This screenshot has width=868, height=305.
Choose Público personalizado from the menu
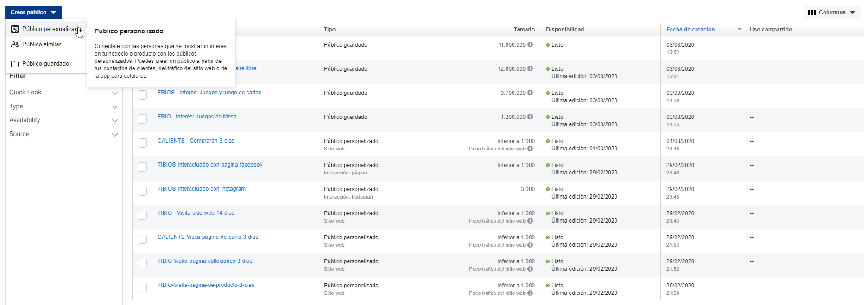click(x=51, y=29)
